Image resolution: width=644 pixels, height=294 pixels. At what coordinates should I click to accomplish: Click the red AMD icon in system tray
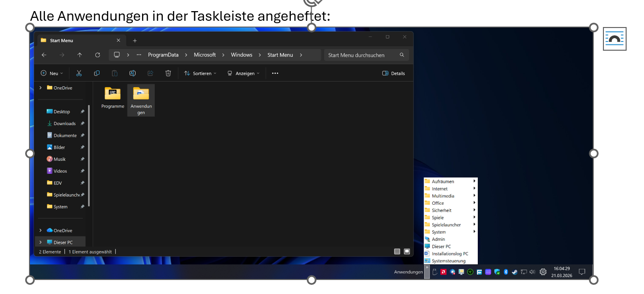[x=443, y=272]
